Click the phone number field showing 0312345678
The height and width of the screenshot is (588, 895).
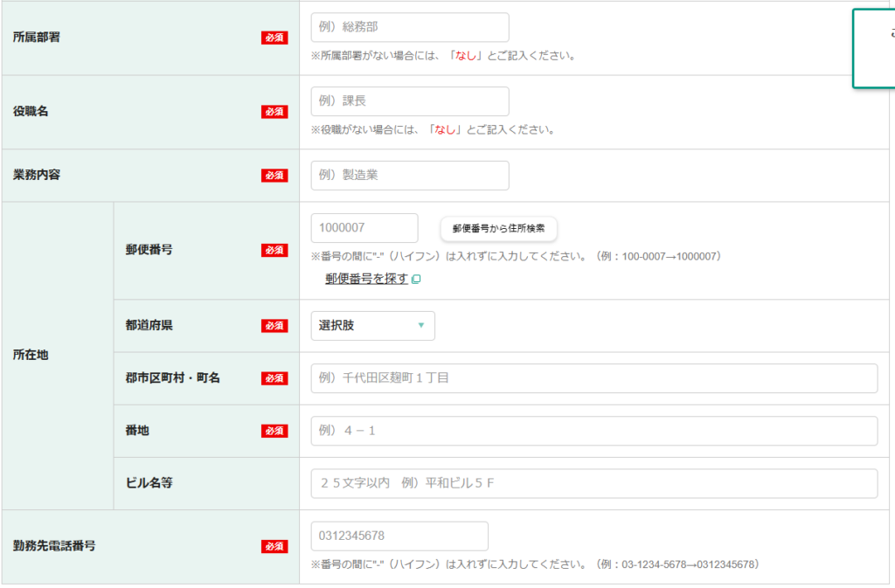(399, 536)
